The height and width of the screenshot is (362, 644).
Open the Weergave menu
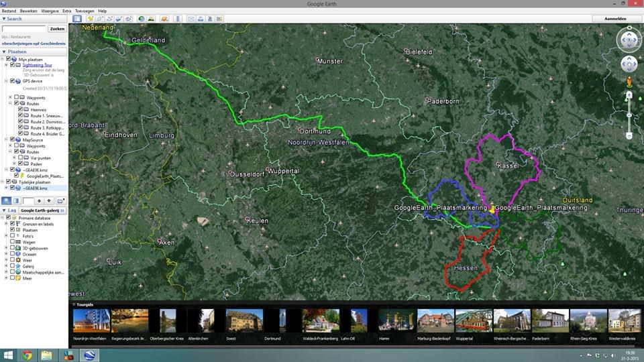pyautogui.click(x=50, y=11)
